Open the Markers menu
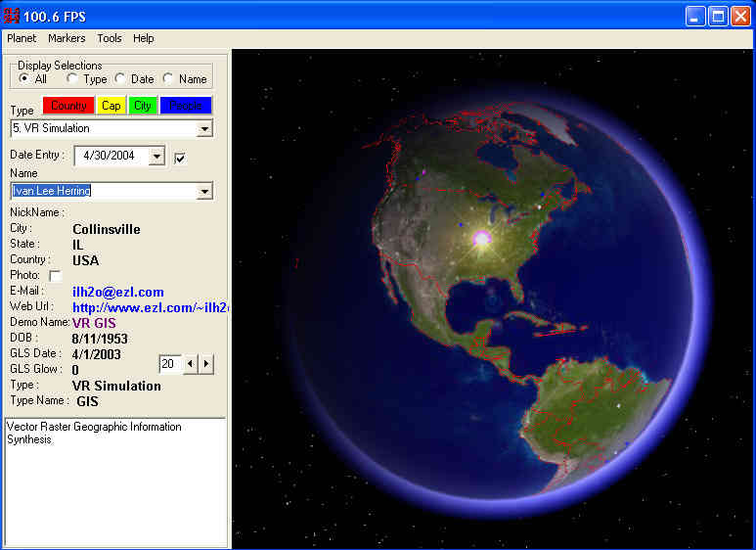 point(67,38)
